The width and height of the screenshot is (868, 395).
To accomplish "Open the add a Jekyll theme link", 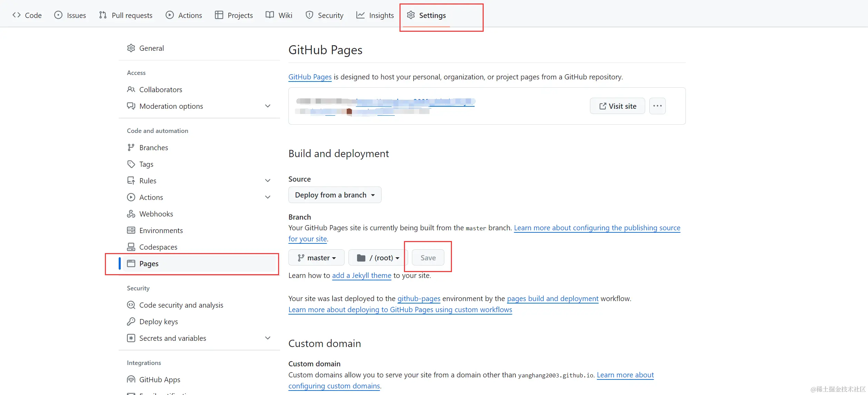I will (x=362, y=276).
